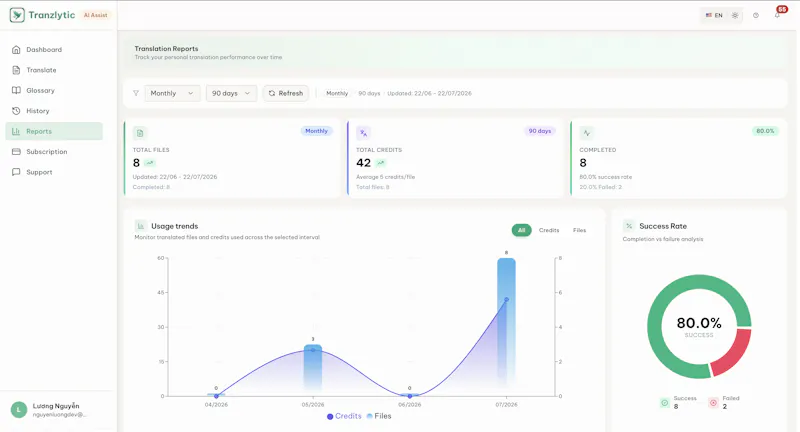Click the Support chat bubble icon
Viewport: 800px width, 432px height.
[x=16, y=172]
